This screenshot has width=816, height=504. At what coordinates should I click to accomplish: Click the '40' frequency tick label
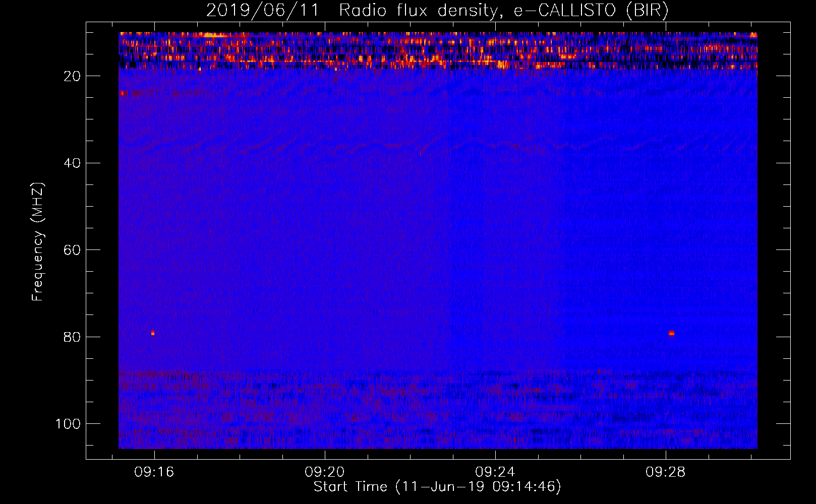pyautogui.click(x=73, y=163)
